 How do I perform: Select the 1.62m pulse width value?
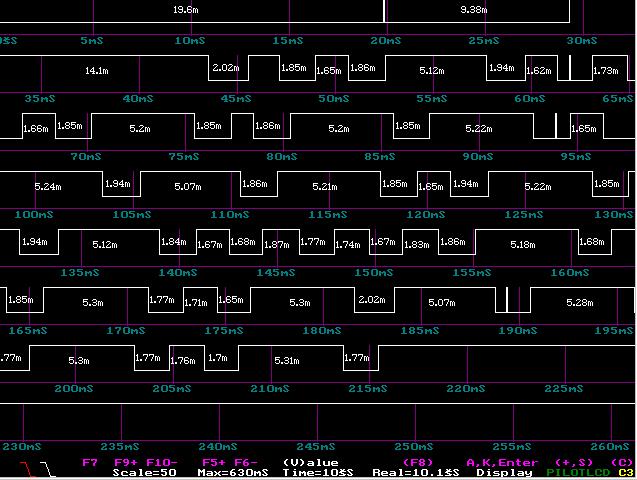pyautogui.click(x=539, y=71)
